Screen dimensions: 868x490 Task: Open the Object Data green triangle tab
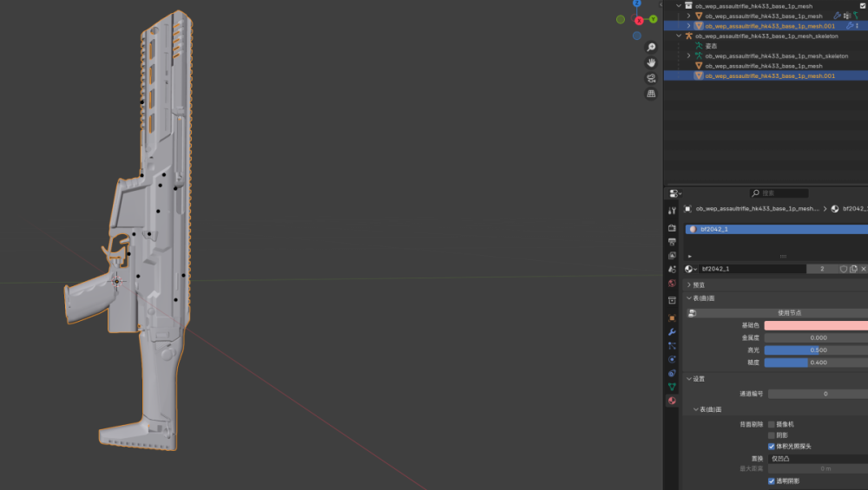coord(672,387)
